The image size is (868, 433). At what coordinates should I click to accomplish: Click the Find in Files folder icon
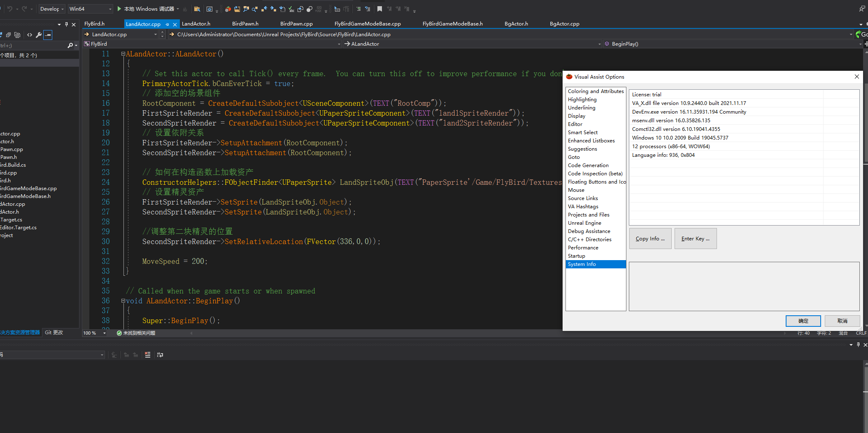[x=197, y=9]
